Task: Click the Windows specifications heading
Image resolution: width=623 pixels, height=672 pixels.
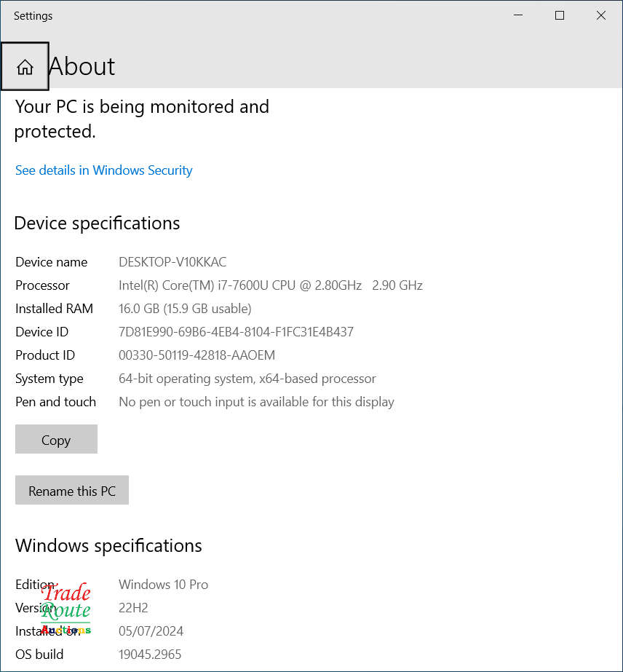Action: click(x=108, y=546)
